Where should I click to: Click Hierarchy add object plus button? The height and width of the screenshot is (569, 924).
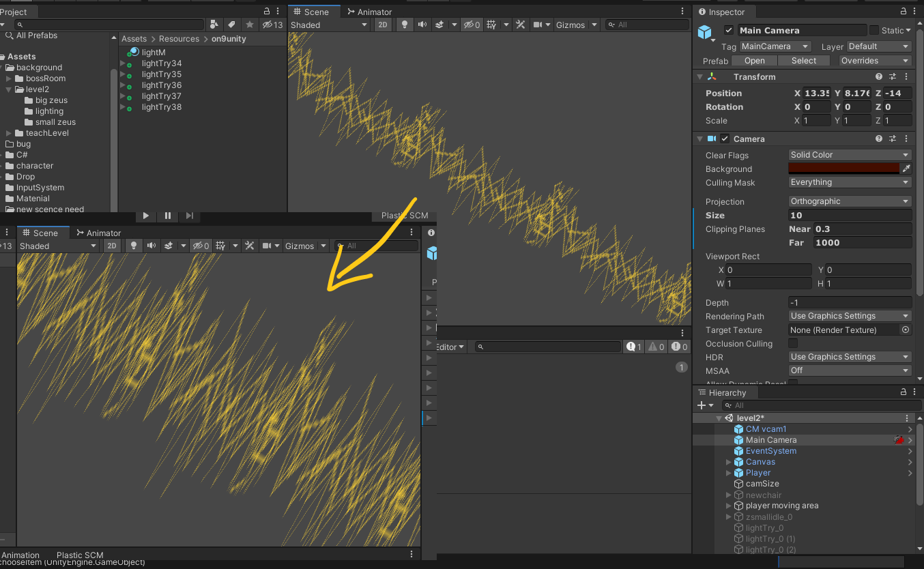point(701,405)
